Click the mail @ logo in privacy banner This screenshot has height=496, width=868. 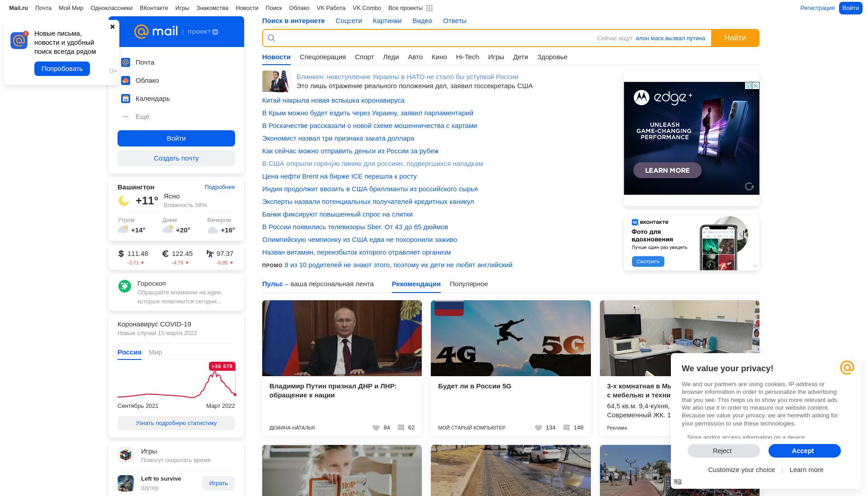[x=847, y=368]
